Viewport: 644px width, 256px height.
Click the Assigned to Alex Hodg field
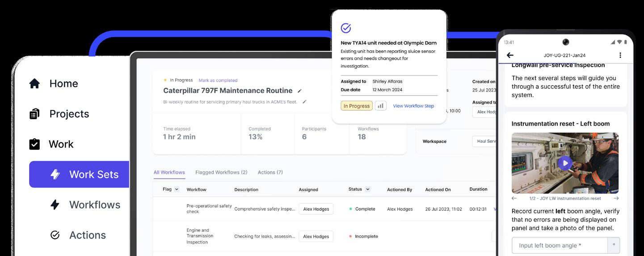click(x=484, y=112)
